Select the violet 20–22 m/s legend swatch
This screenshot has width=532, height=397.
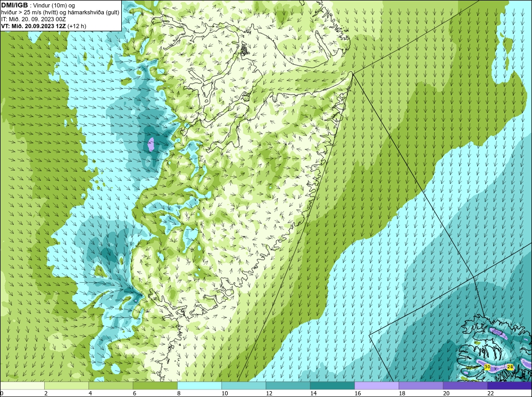465,386
